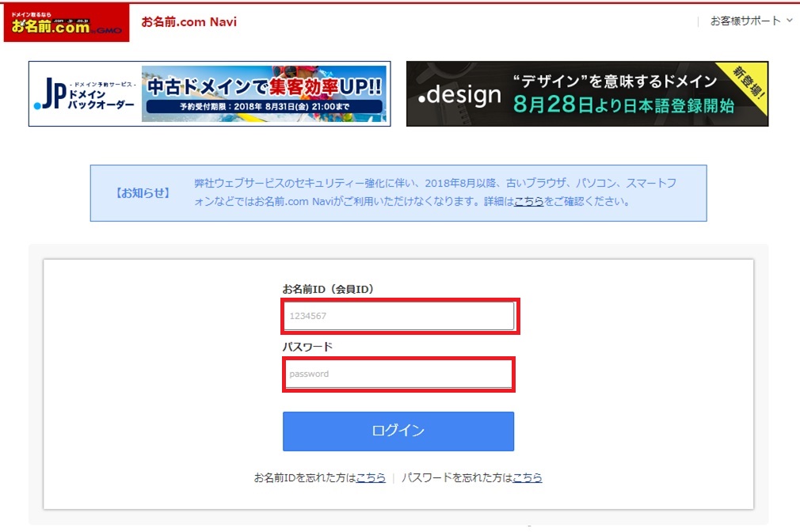Select the お名前ID（会員ID）label text
Screen dimensions: 800x532
click(328, 289)
